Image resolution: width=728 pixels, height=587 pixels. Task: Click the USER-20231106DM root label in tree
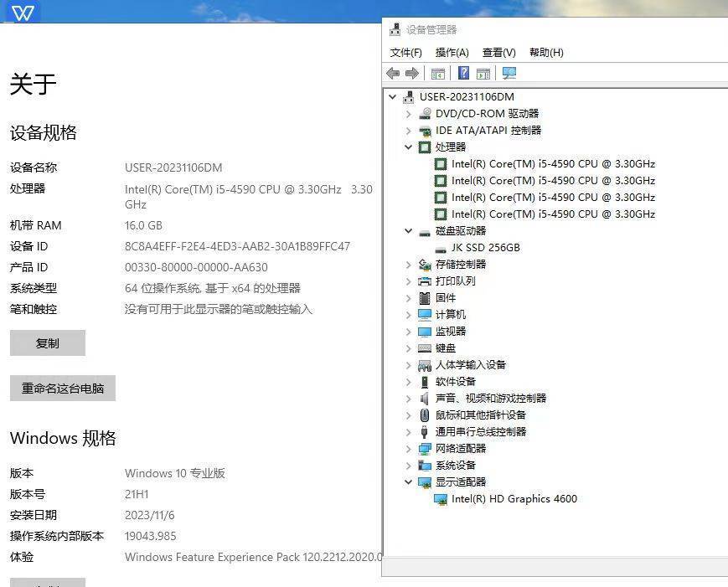point(467,97)
